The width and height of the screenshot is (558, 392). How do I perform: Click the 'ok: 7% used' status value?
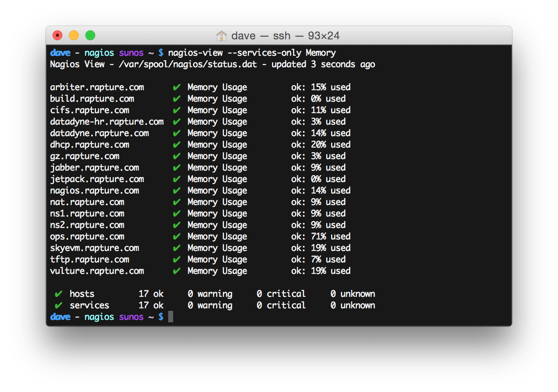[x=318, y=260]
